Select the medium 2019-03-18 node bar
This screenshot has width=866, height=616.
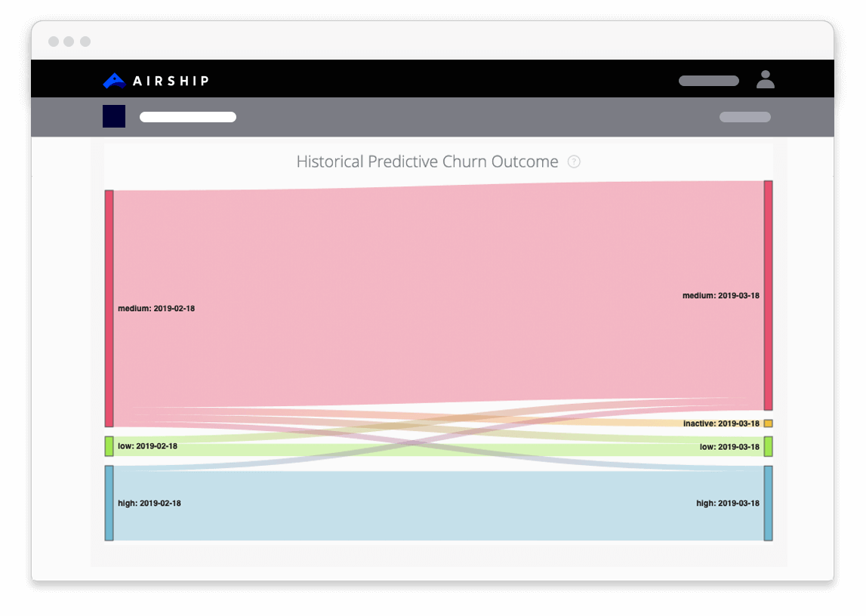(768, 295)
